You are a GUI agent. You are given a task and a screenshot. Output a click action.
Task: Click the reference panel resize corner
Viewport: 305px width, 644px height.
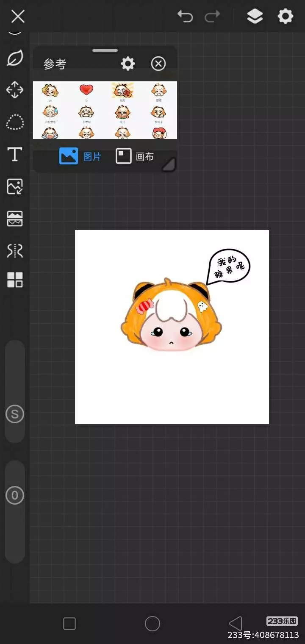[169, 164]
